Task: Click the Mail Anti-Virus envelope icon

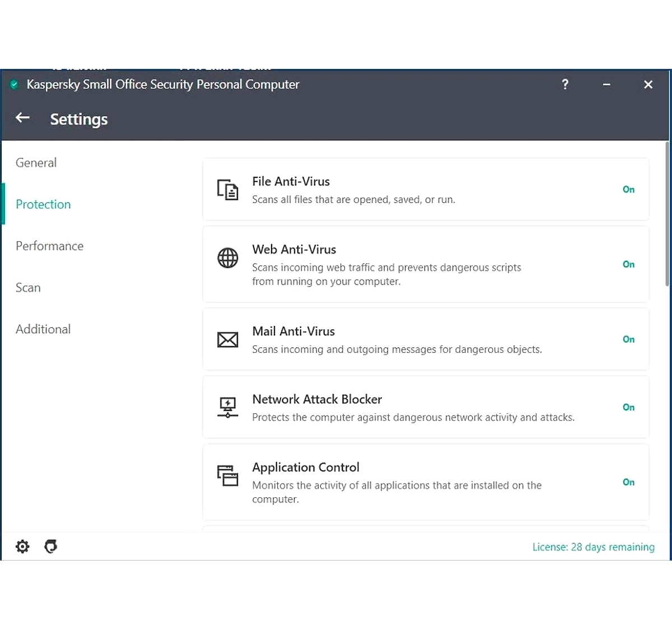Action: [x=227, y=339]
